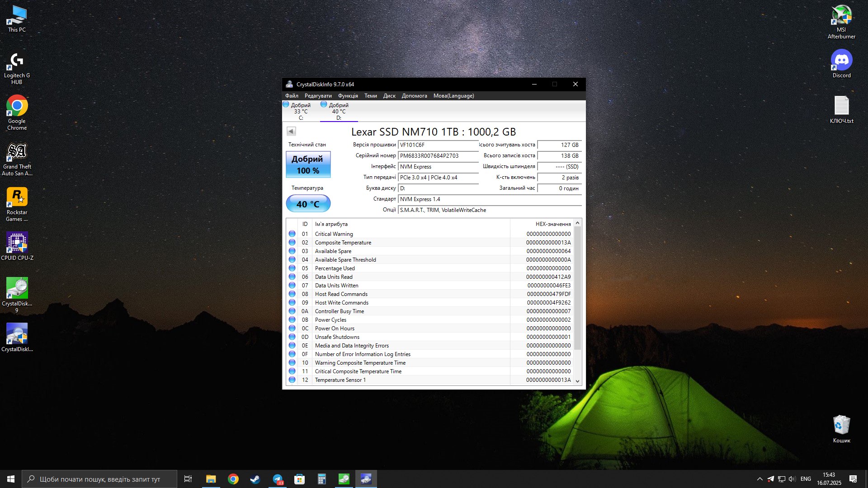868x488 pixels.
Task: Open the Мова(Language) menu
Action: coord(454,96)
